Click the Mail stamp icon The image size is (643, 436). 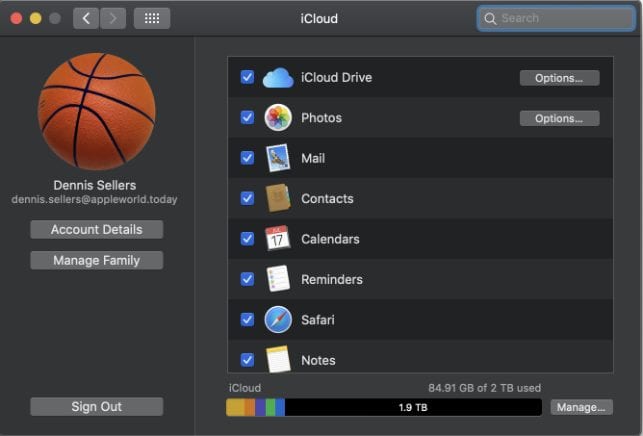coord(277,158)
